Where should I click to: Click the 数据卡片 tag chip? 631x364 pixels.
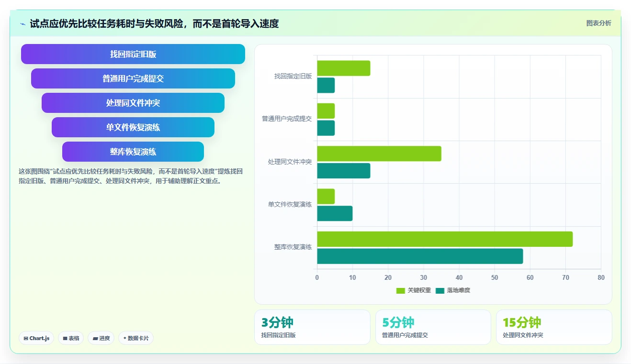(x=136, y=338)
